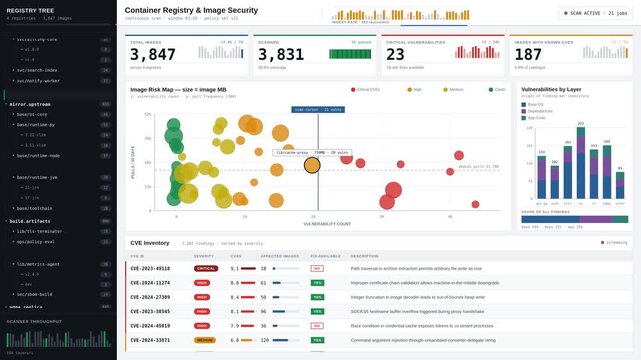
Task: Select ops/policy-eval in tree
Action: pyautogui.click(x=58, y=242)
